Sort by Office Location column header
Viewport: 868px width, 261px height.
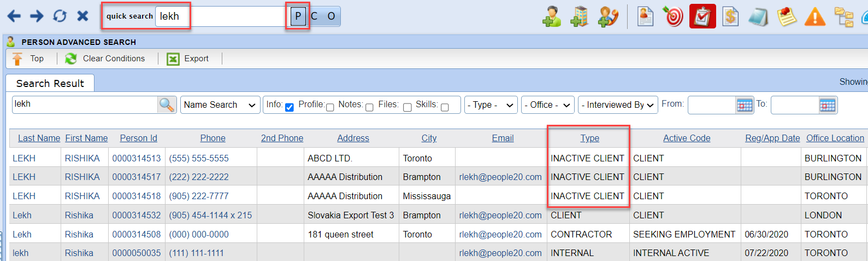pyautogui.click(x=835, y=138)
